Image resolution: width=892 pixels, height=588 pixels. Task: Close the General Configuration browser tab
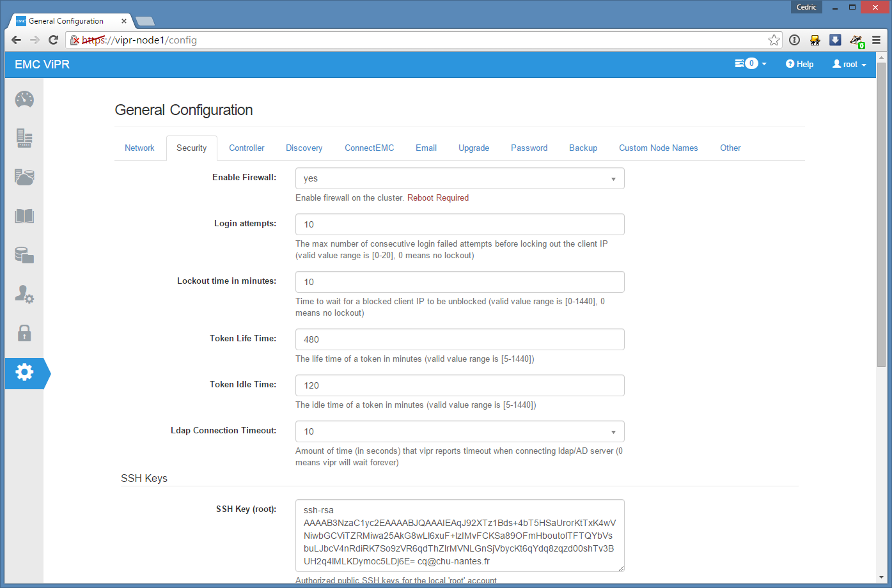point(124,21)
